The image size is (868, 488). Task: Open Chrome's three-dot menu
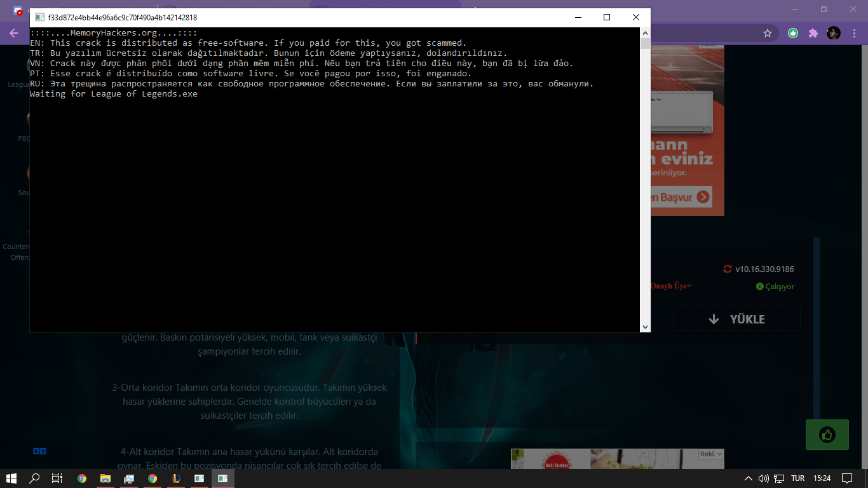[x=853, y=33]
